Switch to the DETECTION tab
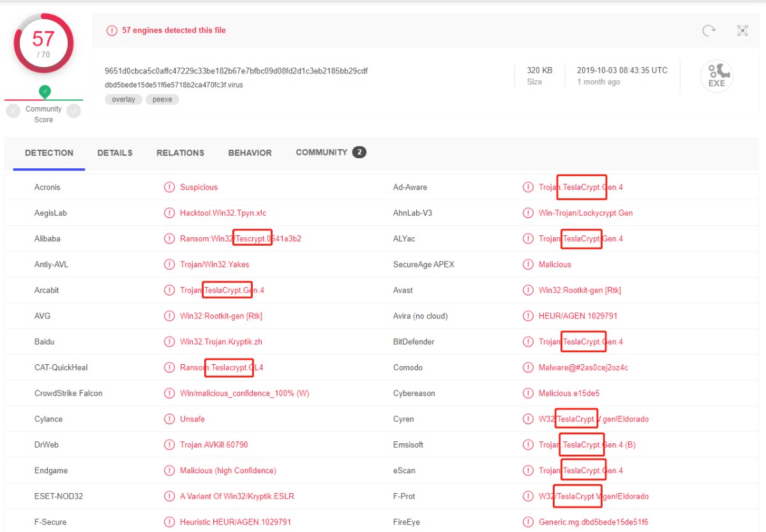 (49, 153)
